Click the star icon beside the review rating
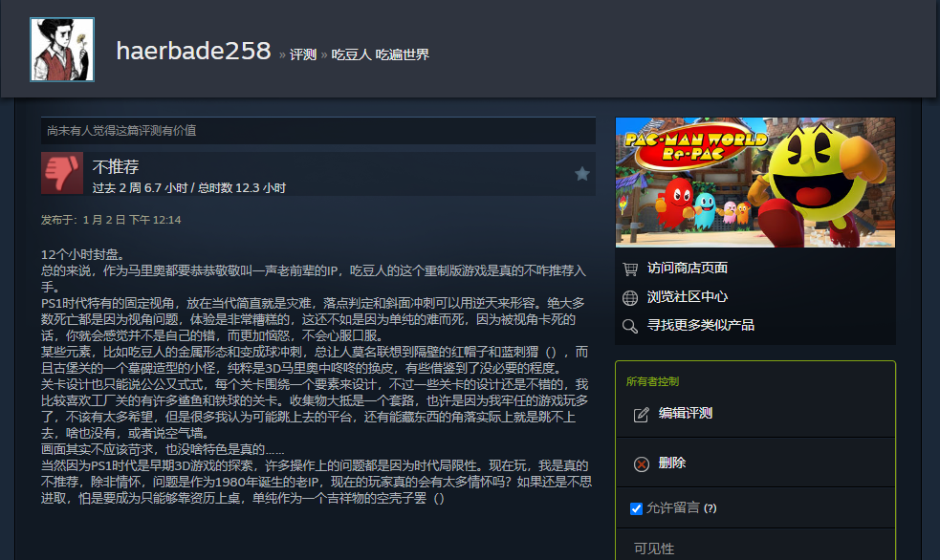The image size is (940, 560). tap(581, 173)
